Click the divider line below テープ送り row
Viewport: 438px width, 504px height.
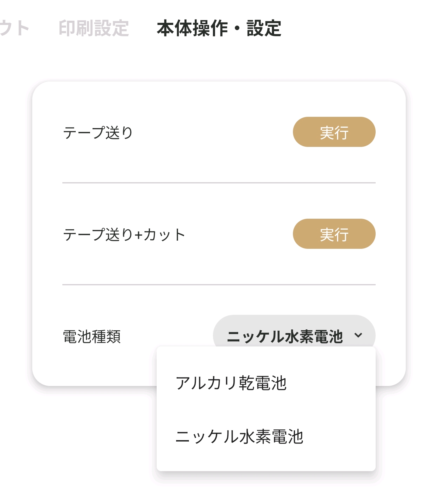click(219, 183)
